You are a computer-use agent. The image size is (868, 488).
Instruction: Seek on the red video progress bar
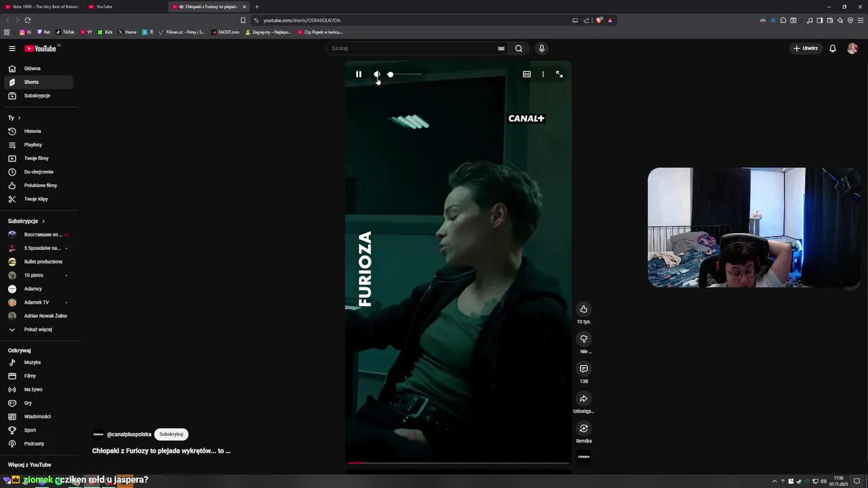click(x=458, y=463)
